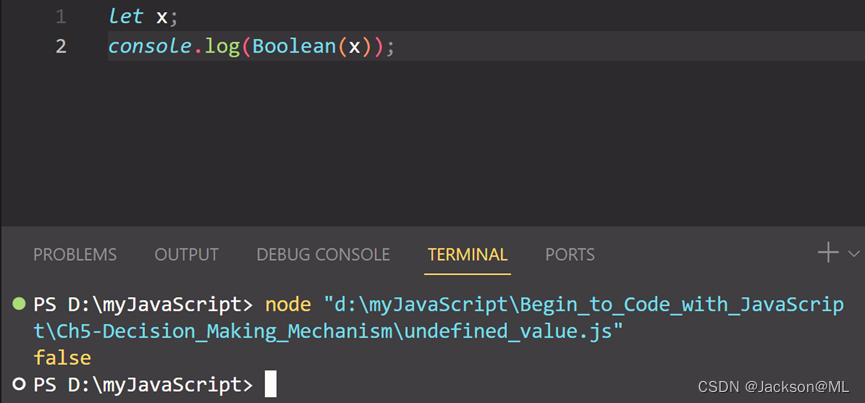Click variable x in the let declaration
The image size is (865, 403).
point(161,17)
